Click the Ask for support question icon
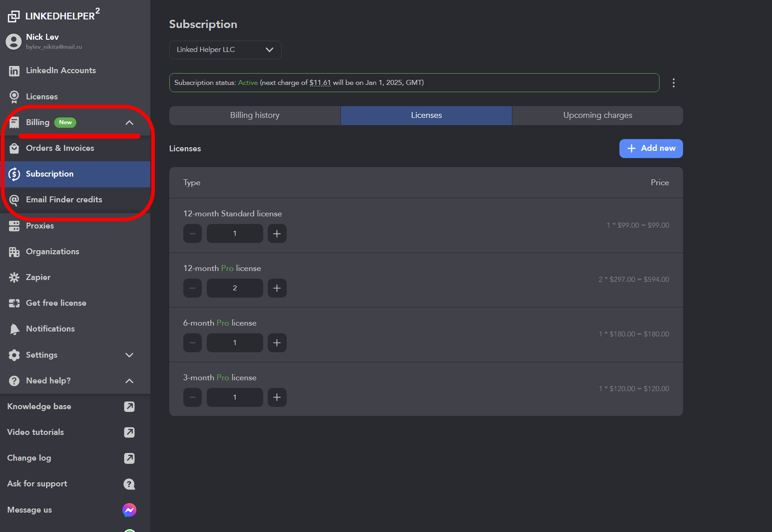This screenshot has height=532, width=772. pyautogui.click(x=130, y=484)
